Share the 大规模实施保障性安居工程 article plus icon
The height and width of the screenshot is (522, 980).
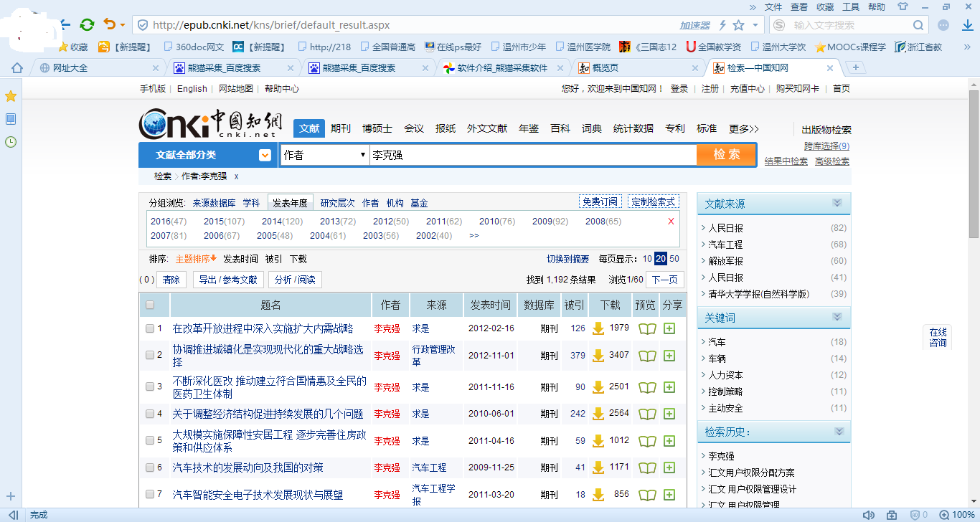669,441
